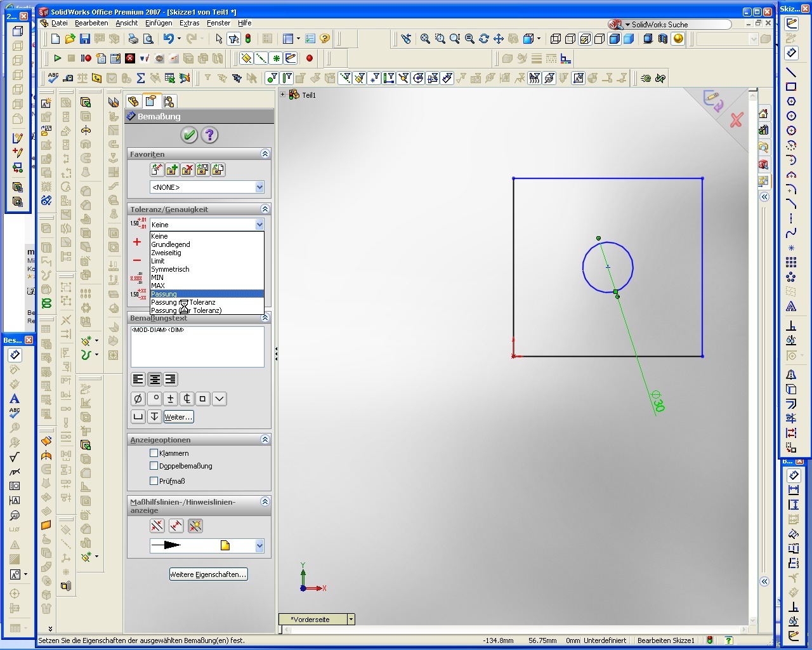Save the document with floppy icon
812x650 pixels.
[84, 39]
